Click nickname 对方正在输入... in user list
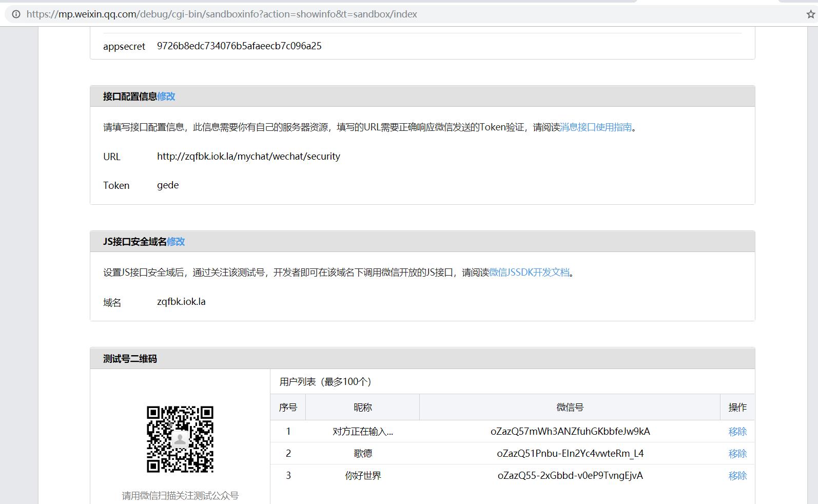This screenshot has height=504, width=818. [363, 432]
